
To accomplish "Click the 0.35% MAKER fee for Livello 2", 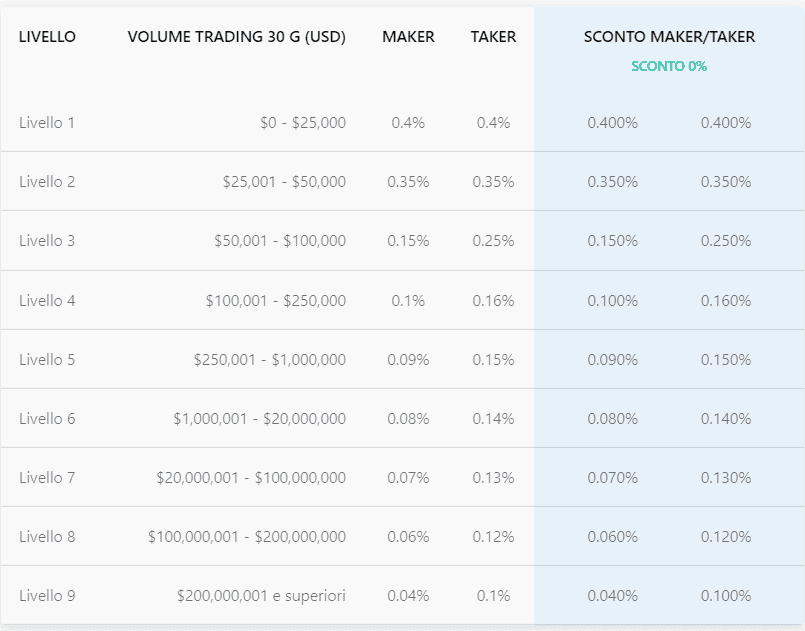I will pos(408,182).
